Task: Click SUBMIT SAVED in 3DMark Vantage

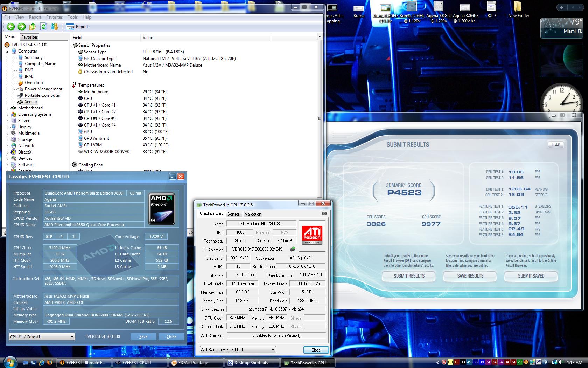Action: click(531, 276)
